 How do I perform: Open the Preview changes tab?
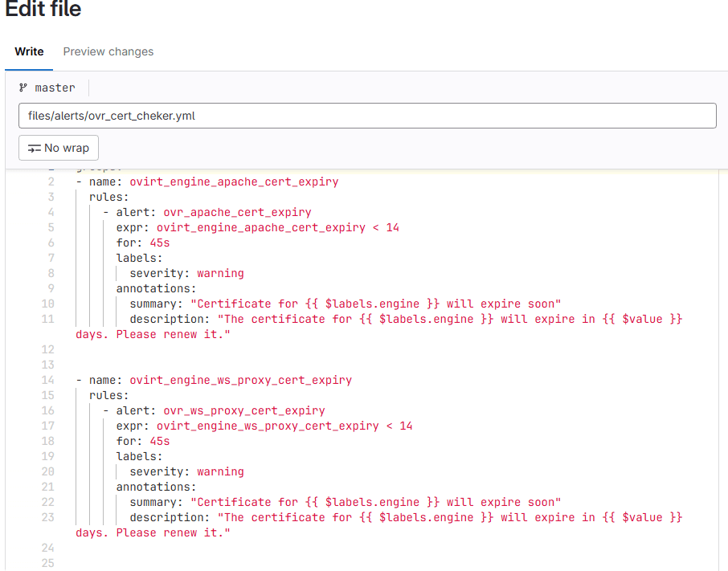(108, 51)
